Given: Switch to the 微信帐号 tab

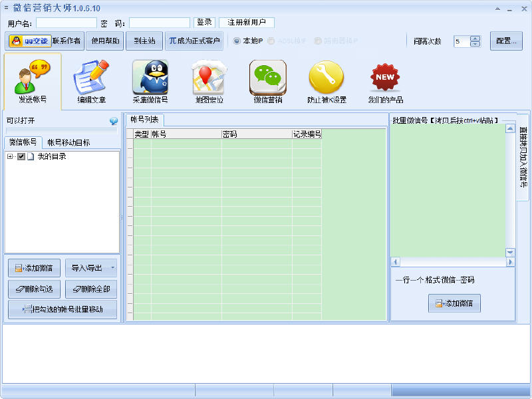Looking at the screenshot, I should click(x=23, y=142).
